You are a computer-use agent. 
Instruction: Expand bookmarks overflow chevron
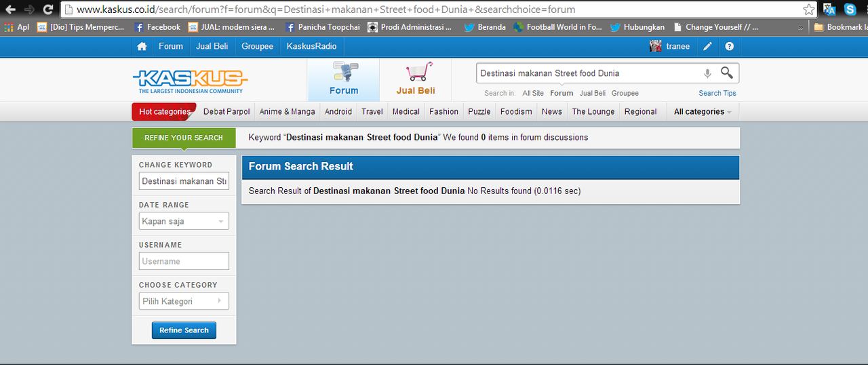801,27
